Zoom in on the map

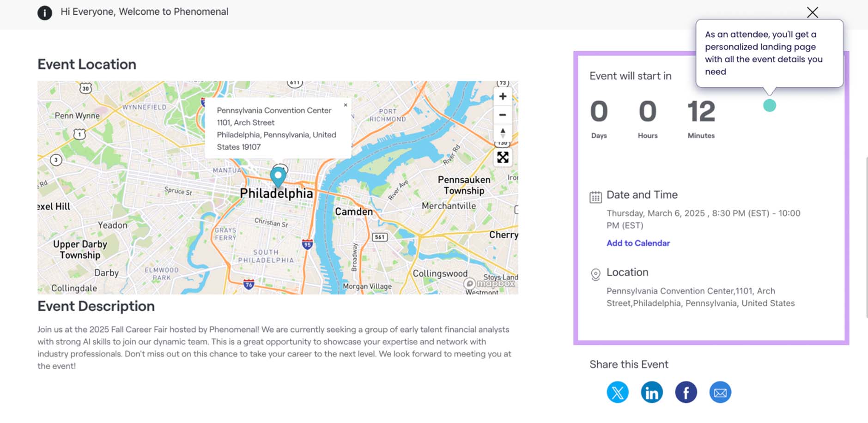tap(503, 97)
